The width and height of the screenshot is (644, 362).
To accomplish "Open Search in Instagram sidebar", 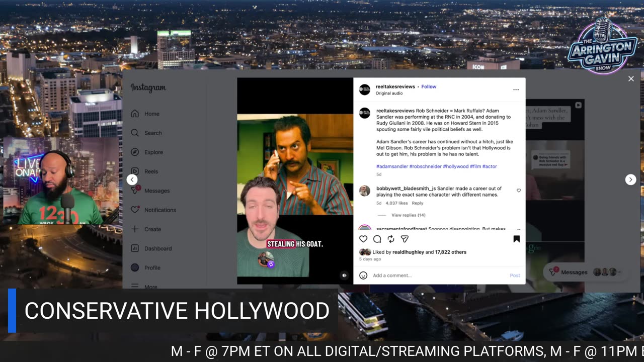I will pyautogui.click(x=146, y=133).
